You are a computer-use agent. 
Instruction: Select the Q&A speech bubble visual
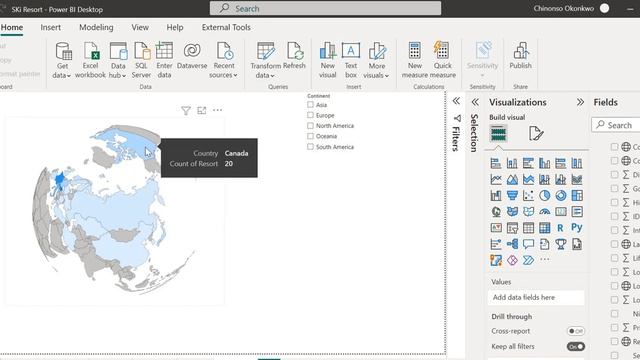[528, 244]
